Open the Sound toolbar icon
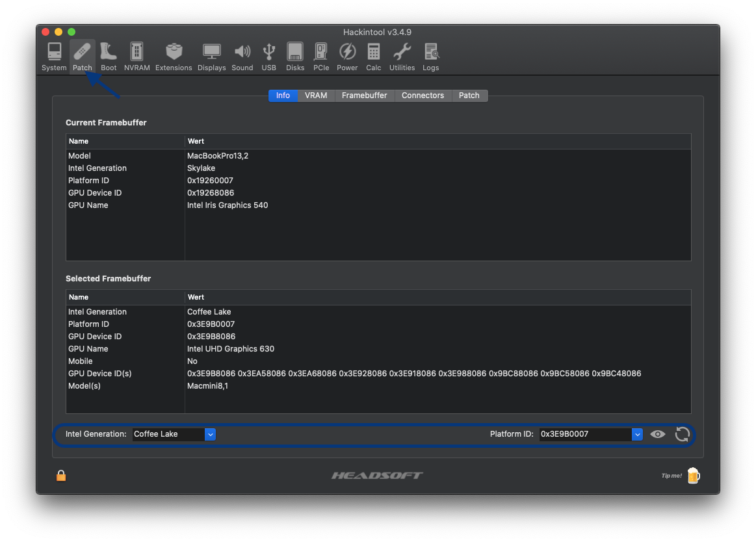The image size is (756, 542). coord(242,57)
